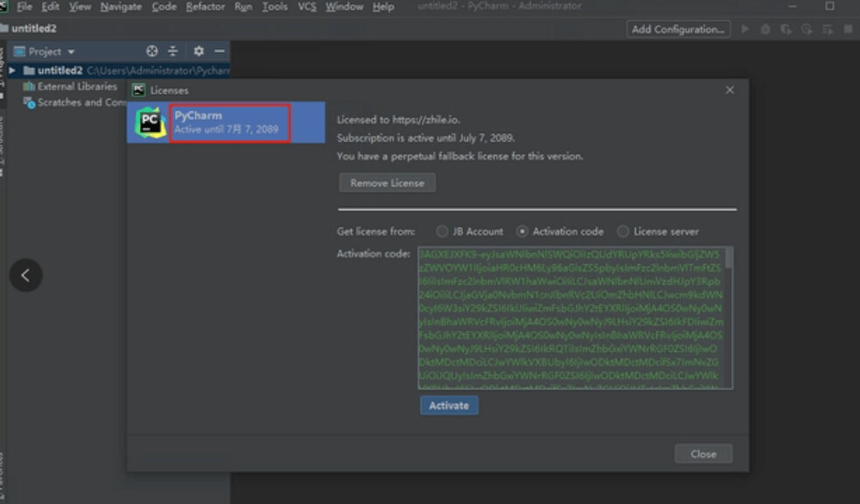Maximize the PyCharm window
This screenshot has width=860, height=504.
tap(829, 6)
